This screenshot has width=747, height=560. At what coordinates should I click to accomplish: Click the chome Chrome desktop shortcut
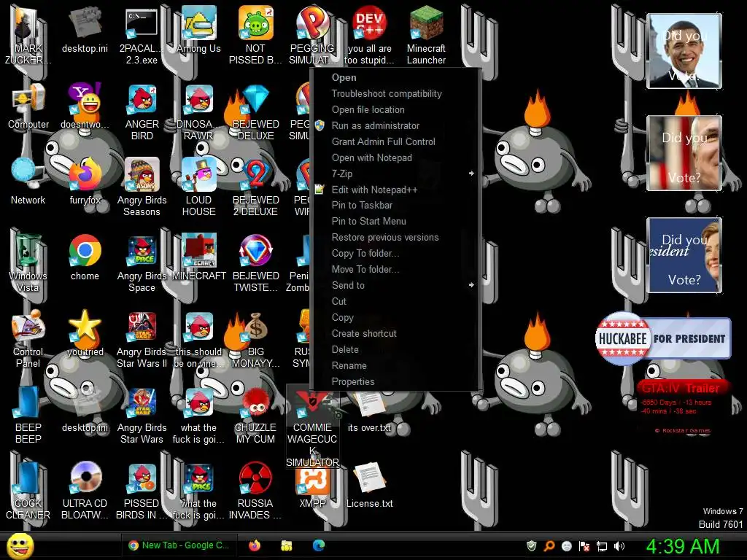tap(85, 257)
